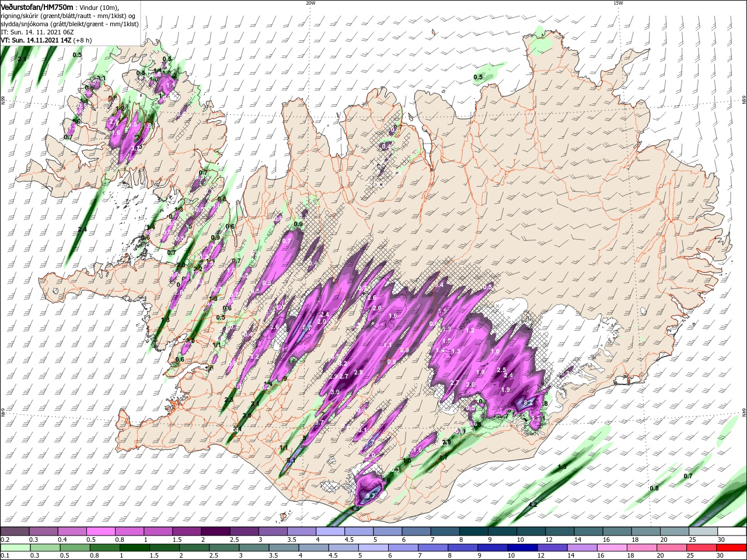Click upper legend swatch between 4.5 and 5

[x=358, y=531]
